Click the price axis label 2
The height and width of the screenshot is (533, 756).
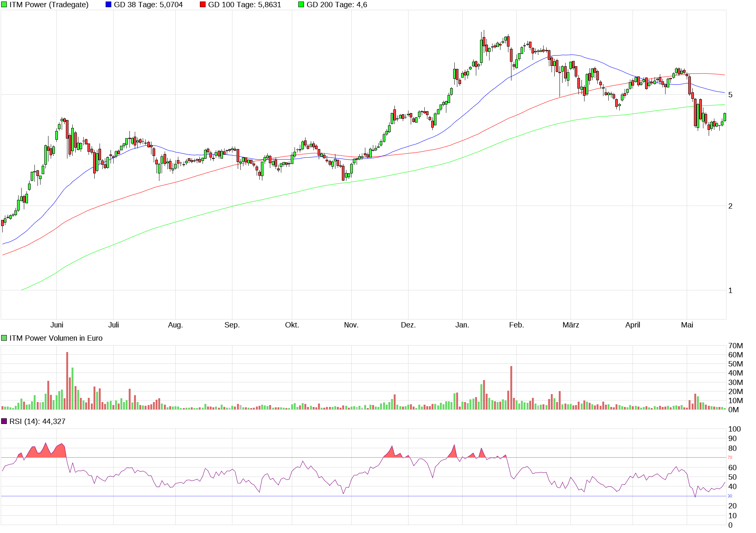tap(730, 206)
